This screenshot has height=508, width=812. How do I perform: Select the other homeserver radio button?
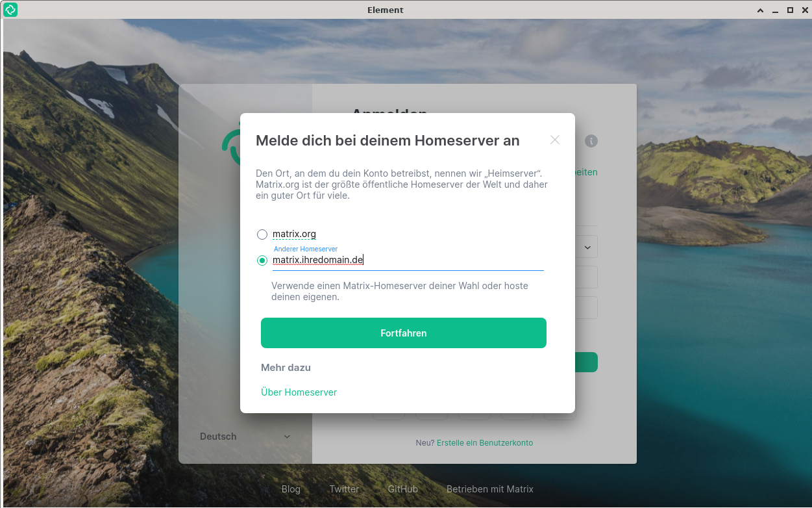[262, 260]
